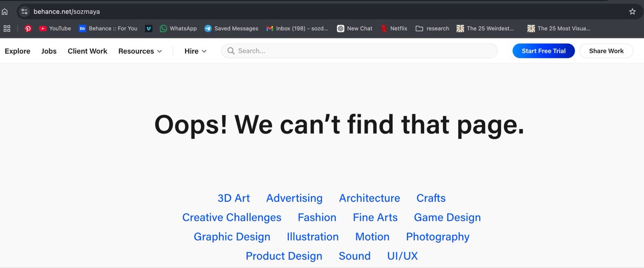The height and width of the screenshot is (268, 644).
Task: Open the research bookmarks folder
Action: [432, 28]
